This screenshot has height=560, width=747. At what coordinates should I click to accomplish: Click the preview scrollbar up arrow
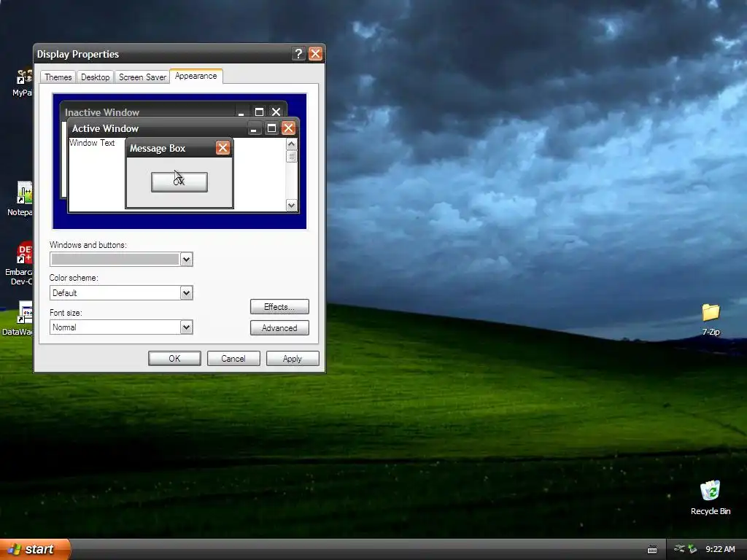click(292, 144)
